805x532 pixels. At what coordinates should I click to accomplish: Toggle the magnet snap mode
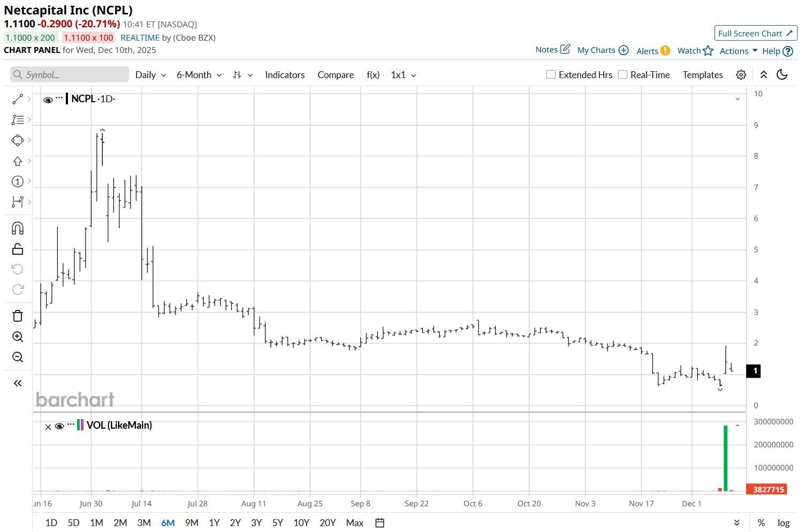[18, 229]
